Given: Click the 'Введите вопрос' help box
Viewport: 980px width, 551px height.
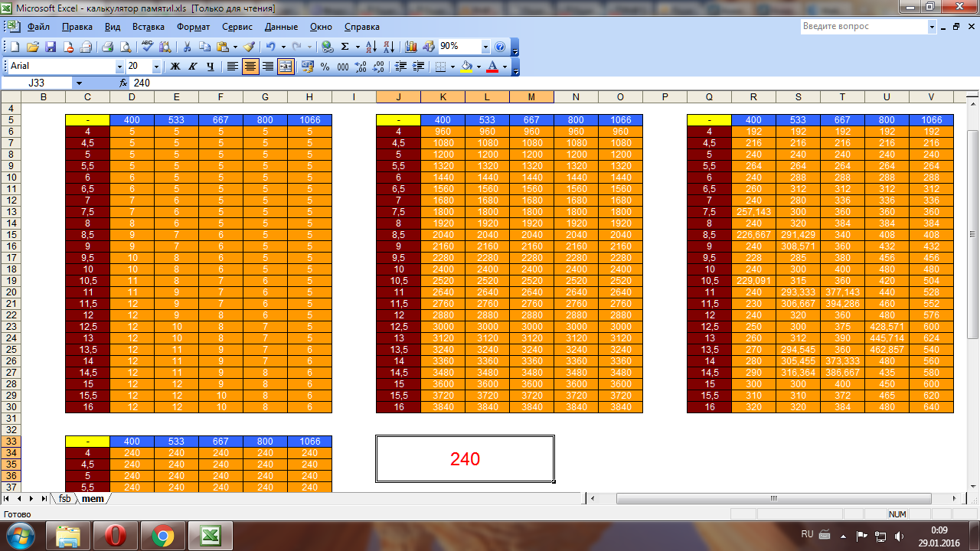Looking at the screenshot, I should pos(864,26).
